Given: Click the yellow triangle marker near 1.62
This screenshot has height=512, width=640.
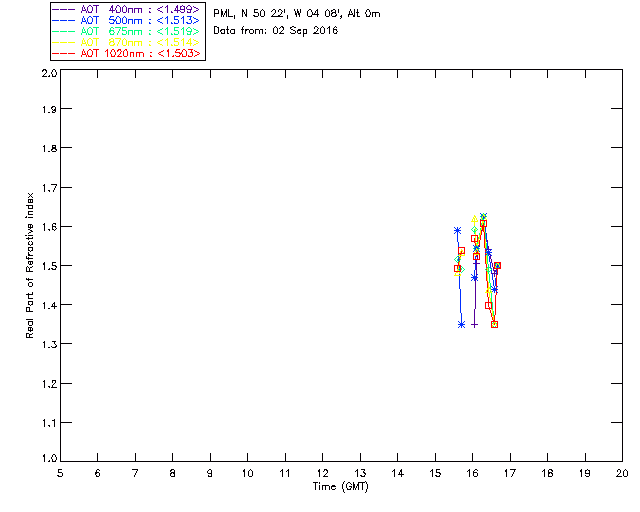Looking at the screenshot, I should click(x=474, y=220).
